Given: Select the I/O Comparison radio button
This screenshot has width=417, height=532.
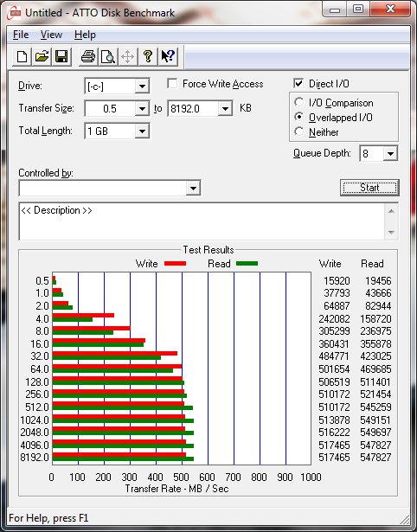Looking at the screenshot, I should coord(299,102).
